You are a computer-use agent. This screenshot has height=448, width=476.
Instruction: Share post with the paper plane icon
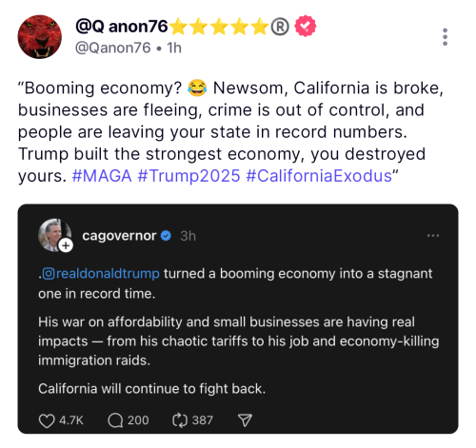[245, 420]
